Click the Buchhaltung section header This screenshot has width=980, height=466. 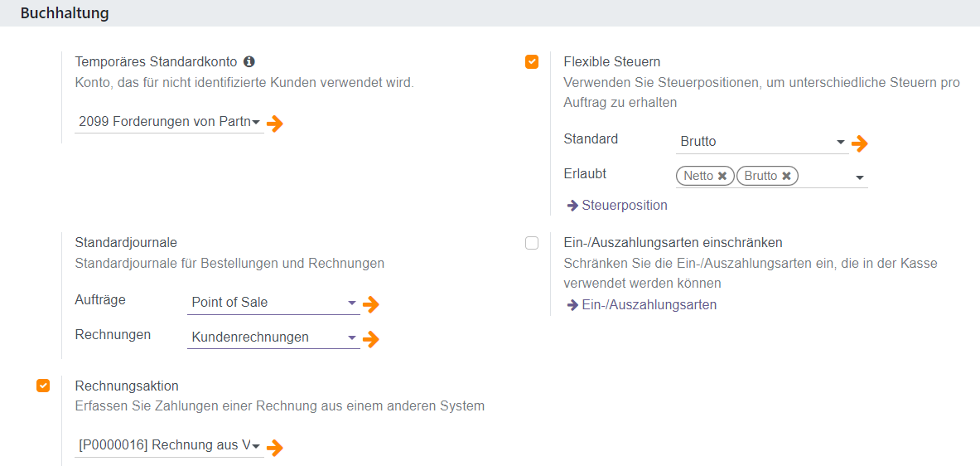(x=65, y=13)
